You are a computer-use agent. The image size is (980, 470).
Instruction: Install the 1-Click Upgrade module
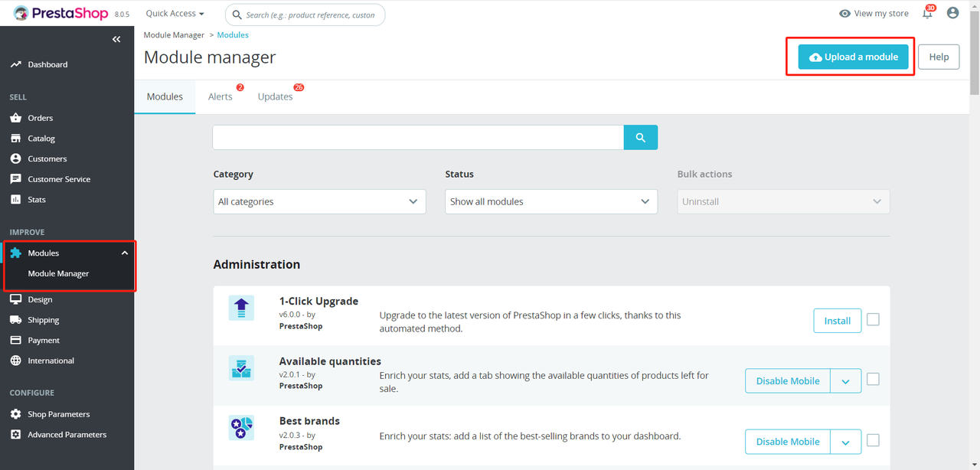pyautogui.click(x=837, y=321)
